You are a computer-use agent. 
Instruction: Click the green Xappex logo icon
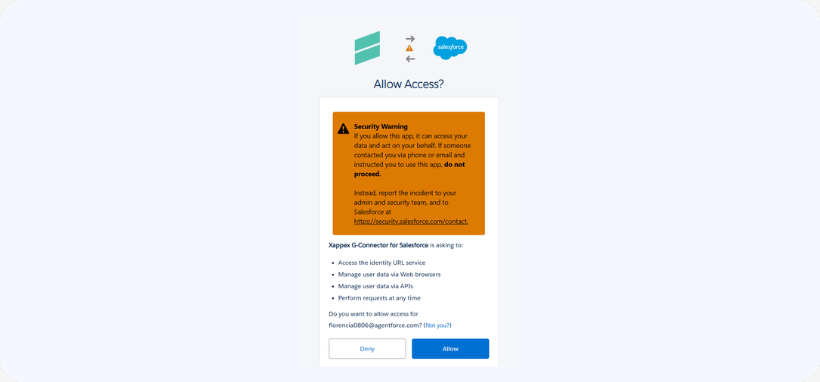tap(367, 48)
